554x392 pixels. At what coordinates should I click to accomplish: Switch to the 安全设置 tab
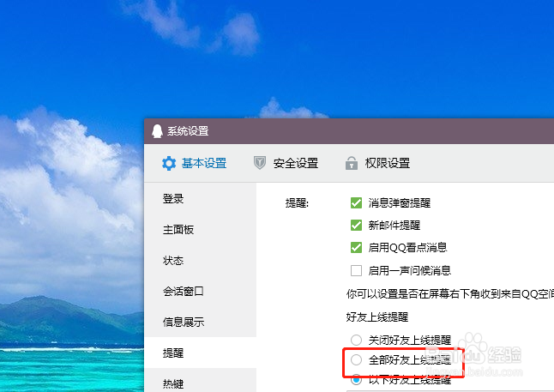click(x=286, y=163)
